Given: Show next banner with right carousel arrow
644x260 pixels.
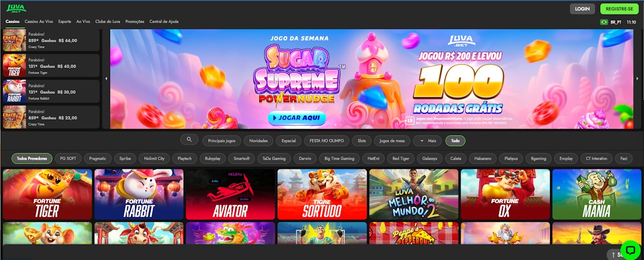Looking at the screenshot, I should pyautogui.click(x=637, y=78).
